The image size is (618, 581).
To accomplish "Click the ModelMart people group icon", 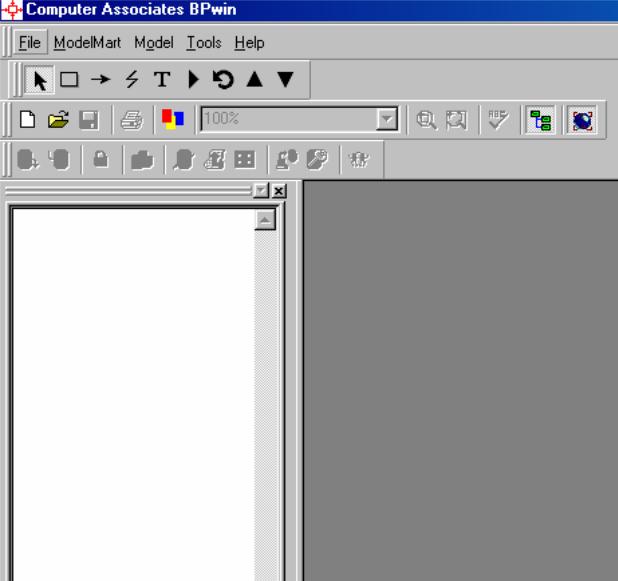I will coord(359,160).
